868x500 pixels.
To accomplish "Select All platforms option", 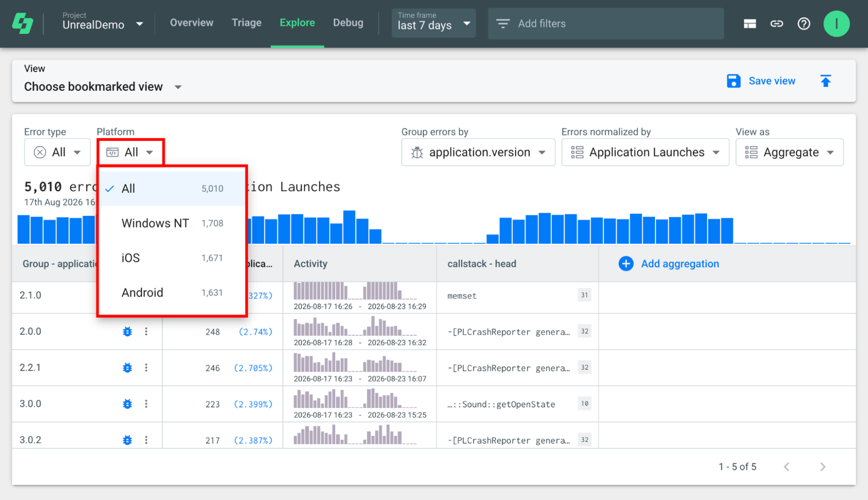I will tap(173, 189).
